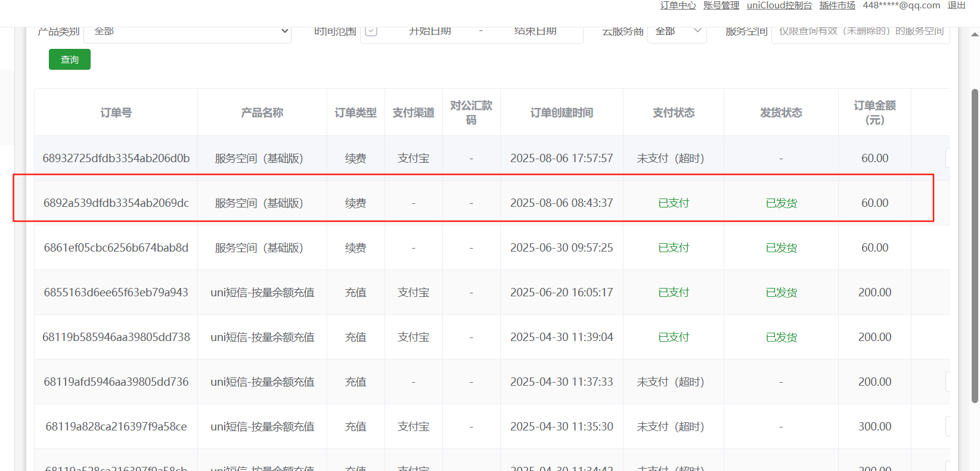
Task: Click creation time 2025-04-30 11:35:30
Action: [562, 426]
